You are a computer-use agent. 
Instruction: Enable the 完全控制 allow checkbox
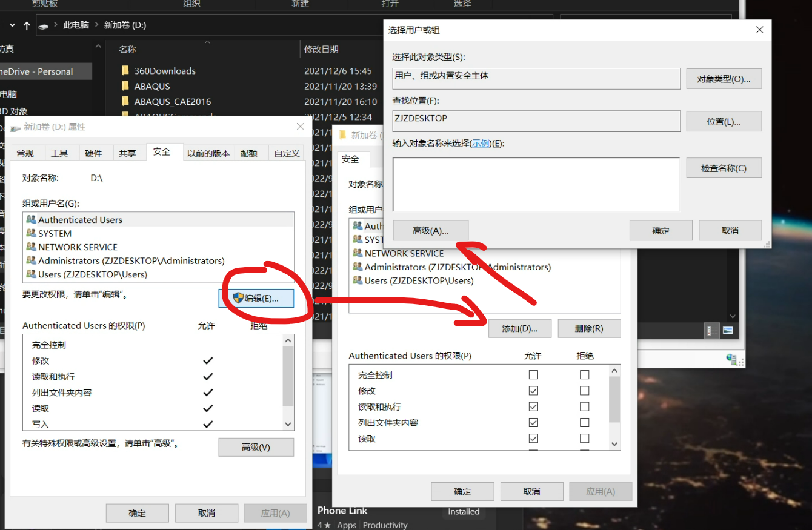click(x=533, y=375)
